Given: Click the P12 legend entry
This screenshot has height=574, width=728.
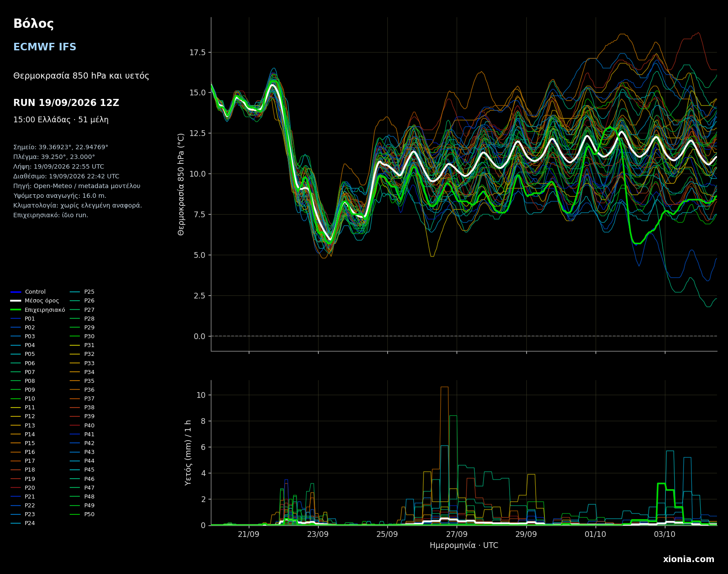Looking at the screenshot, I should pyautogui.click(x=23, y=416).
